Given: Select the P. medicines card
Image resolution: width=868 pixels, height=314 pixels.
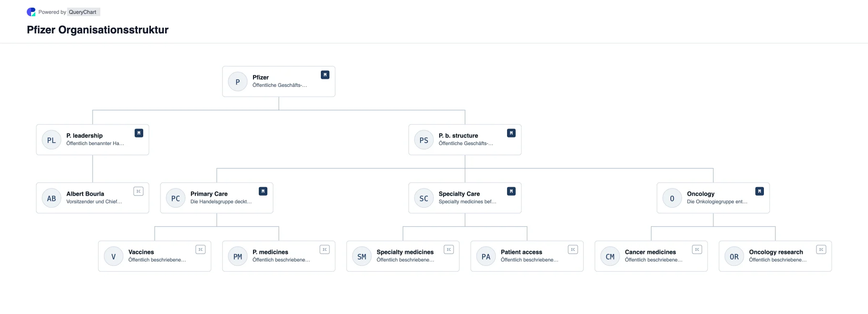Looking at the screenshot, I should tap(279, 256).
